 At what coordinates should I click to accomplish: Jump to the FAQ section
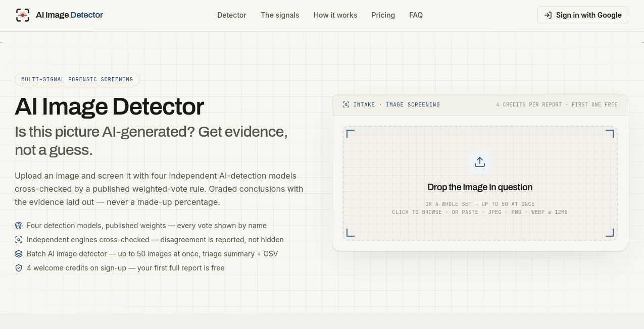pyautogui.click(x=416, y=15)
